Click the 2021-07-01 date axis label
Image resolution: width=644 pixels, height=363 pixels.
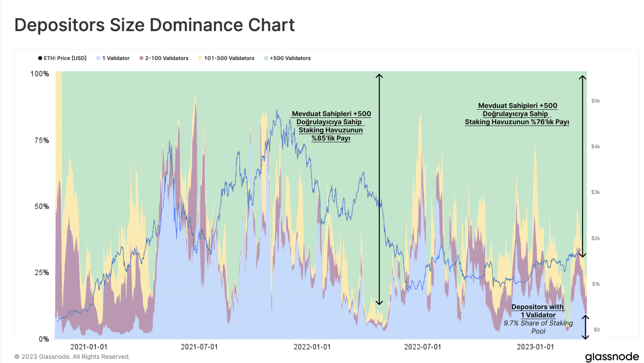[199, 347]
